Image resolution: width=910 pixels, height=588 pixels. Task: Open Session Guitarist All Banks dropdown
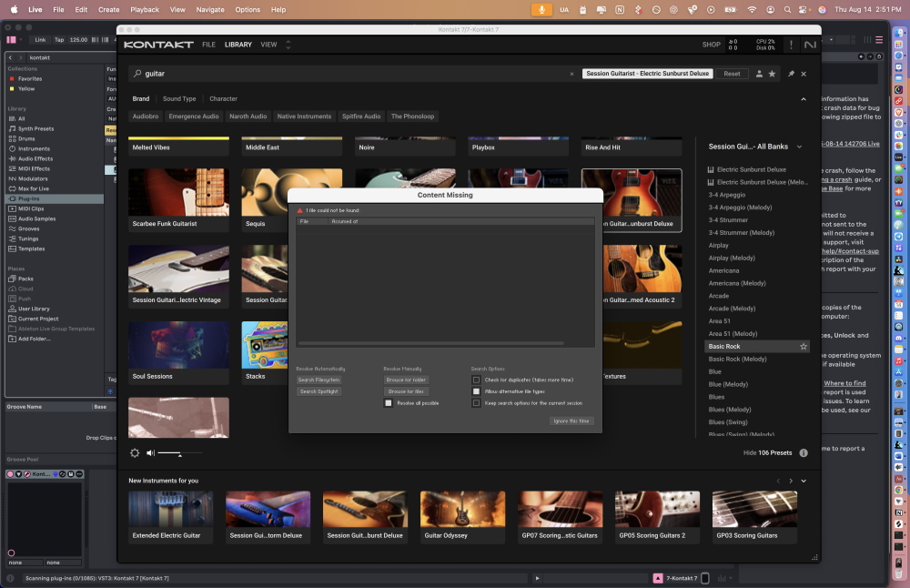(x=754, y=147)
